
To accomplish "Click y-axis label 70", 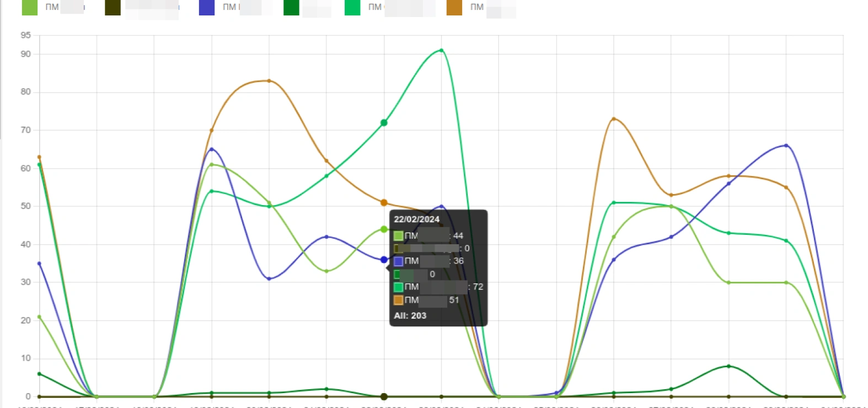I will tap(26, 130).
